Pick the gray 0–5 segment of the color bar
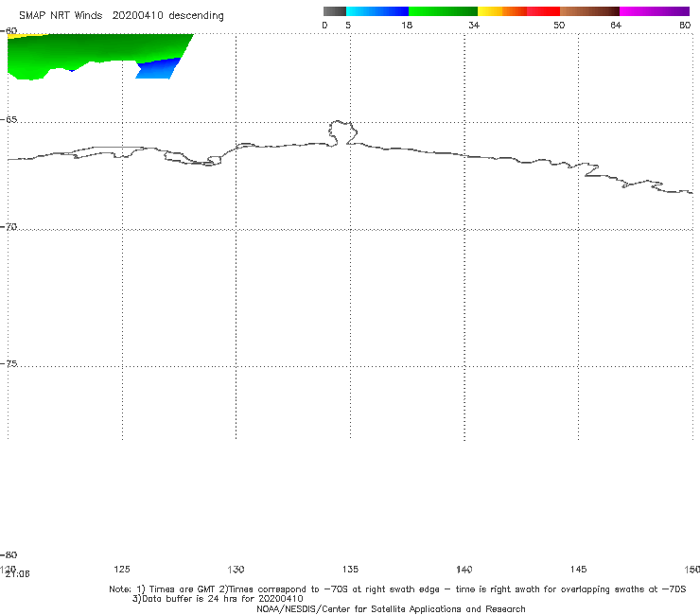Viewport: 700px width, 615px height. tap(335, 11)
